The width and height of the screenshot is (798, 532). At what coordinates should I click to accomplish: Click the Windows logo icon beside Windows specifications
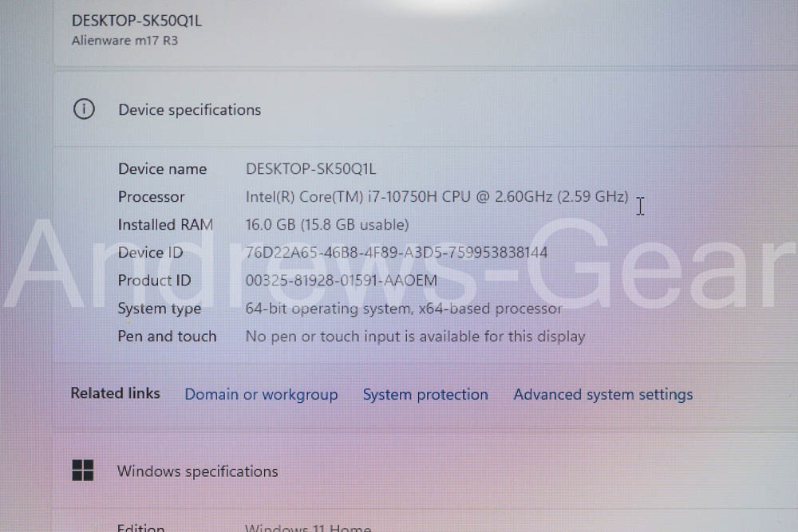tap(83, 471)
